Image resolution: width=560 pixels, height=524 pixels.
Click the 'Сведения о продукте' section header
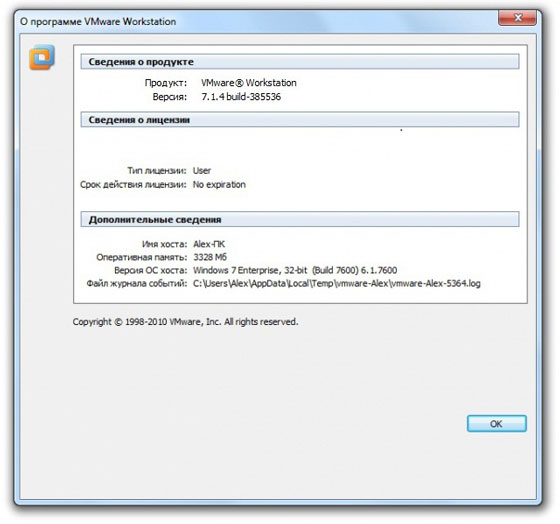(300, 62)
